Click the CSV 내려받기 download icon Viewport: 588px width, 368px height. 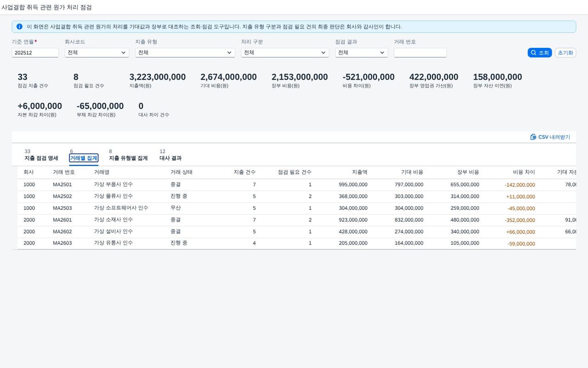click(x=533, y=137)
